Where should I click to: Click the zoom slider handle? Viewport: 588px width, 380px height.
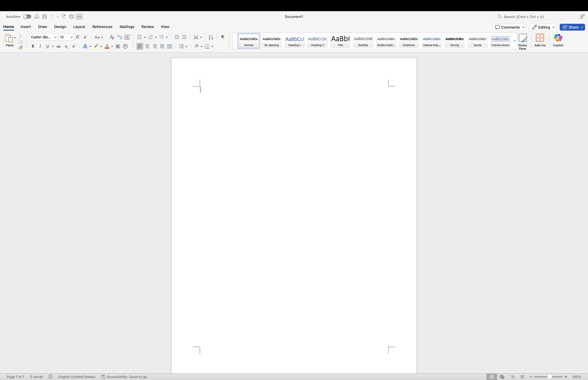(549, 377)
